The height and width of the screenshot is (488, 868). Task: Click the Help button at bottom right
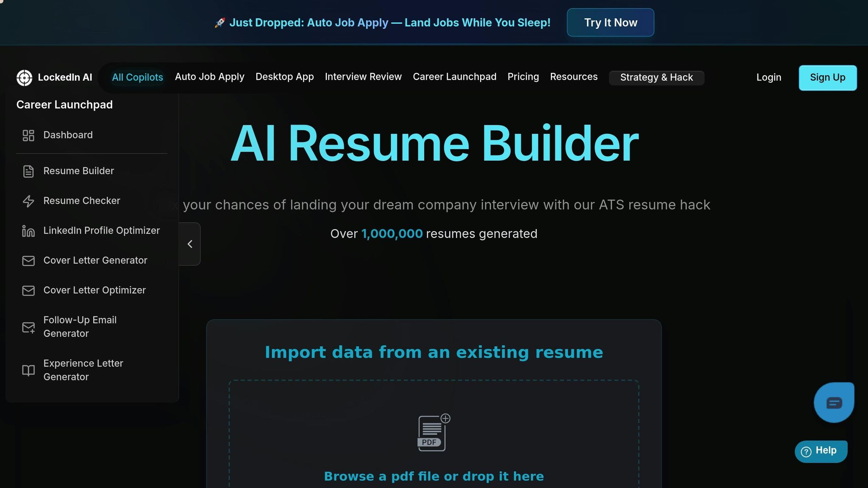[x=821, y=451]
